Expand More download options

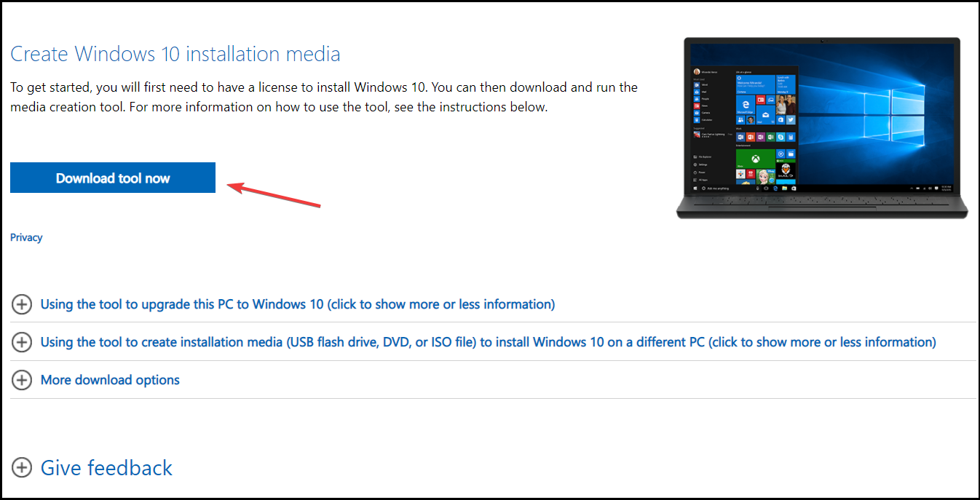pyautogui.click(x=109, y=379)
